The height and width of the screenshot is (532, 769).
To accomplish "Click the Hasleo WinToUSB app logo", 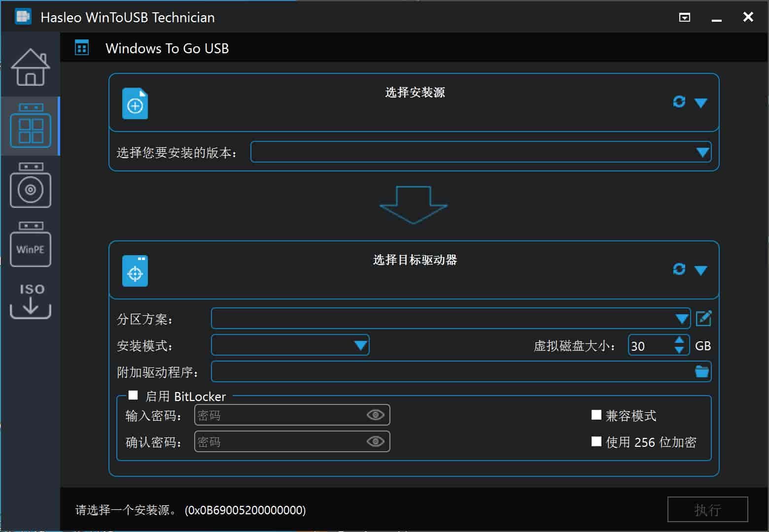I will pos(23,17).
